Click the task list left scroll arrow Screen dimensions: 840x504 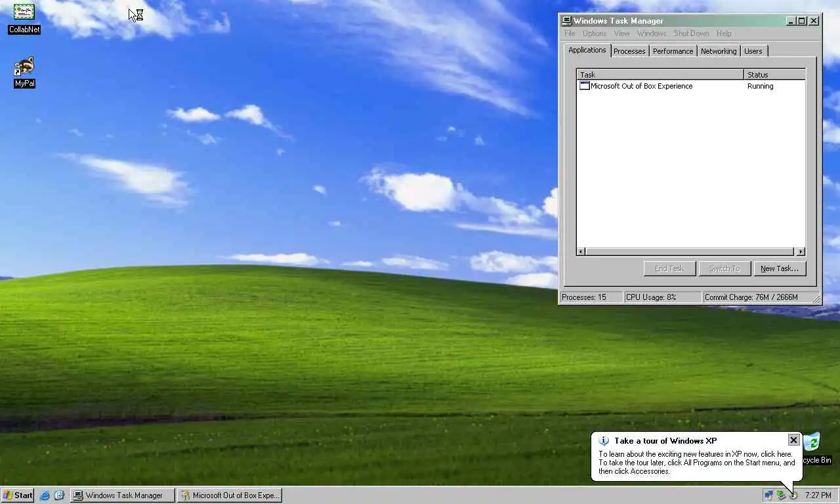pyautogui.click(x=581, y=251)
